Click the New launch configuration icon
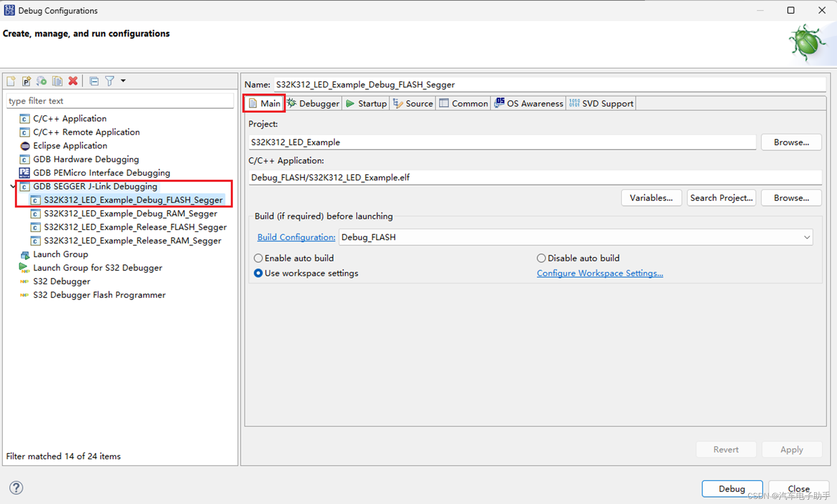837x504 pixels. pyautogui.click(x=11, y=81)
